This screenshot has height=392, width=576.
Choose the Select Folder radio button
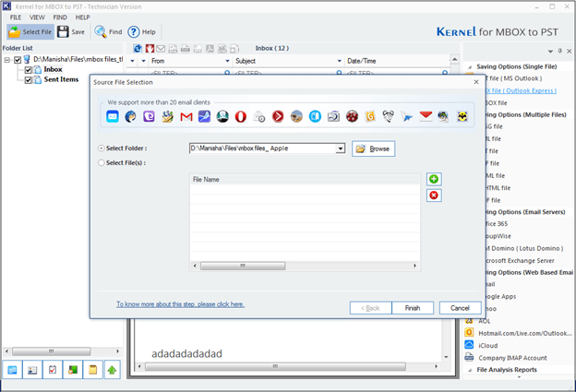(101, 148)
